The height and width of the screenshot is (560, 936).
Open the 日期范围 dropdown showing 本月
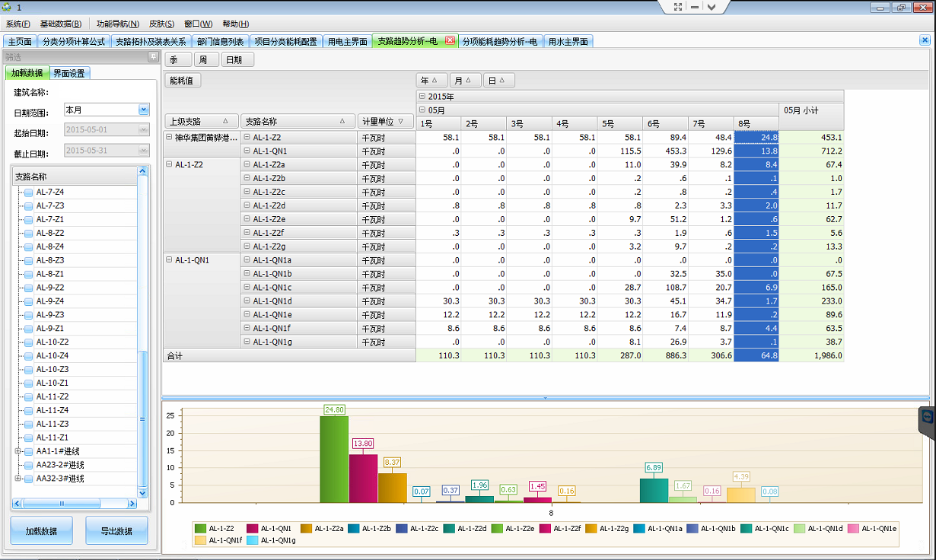click(143, 110)
